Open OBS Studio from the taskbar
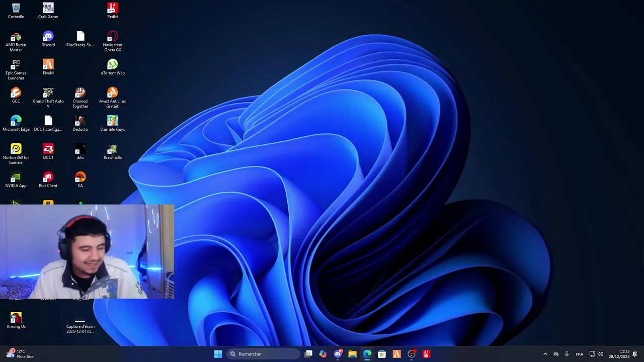The height and width of the screenshot is (362, 644). pyautogui.click(x=412, y=354)
